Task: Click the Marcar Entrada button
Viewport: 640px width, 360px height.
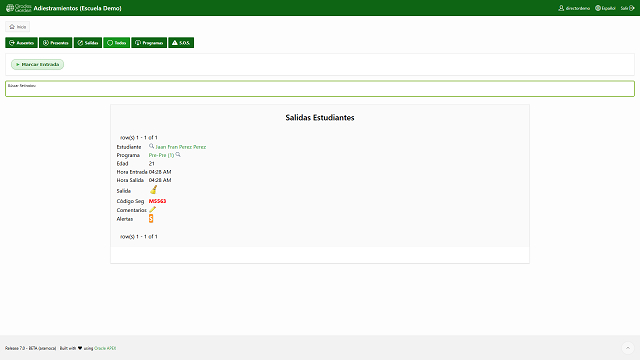Action: point(38,64)
